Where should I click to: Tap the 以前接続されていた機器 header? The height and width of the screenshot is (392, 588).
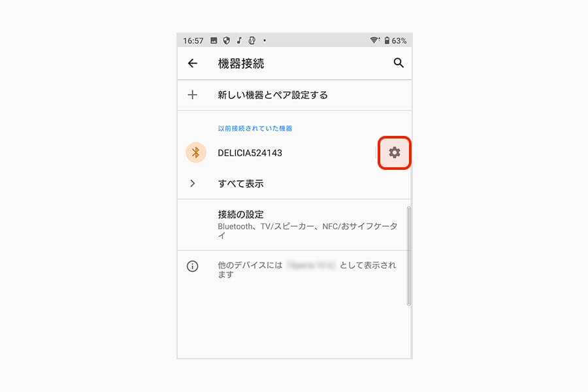255,128
